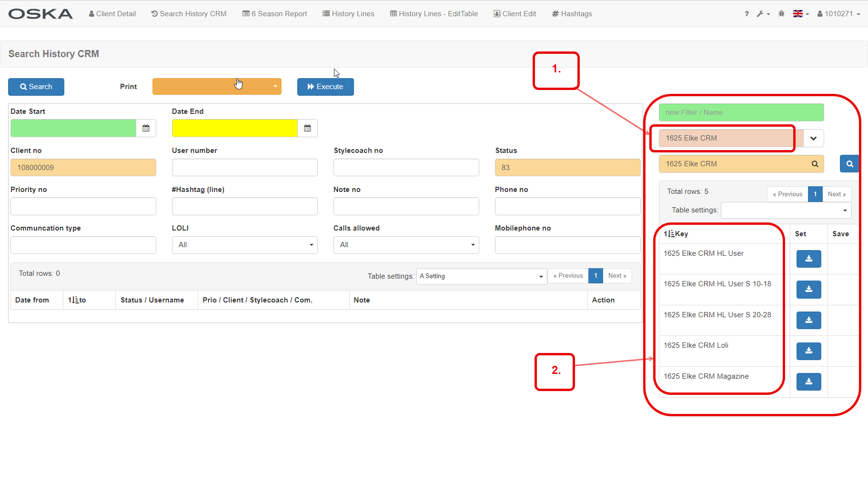Load the 1625 Elke CRM HL User S 20-28 filter
This screenshot has height=483, width=868.
[808, 320]
